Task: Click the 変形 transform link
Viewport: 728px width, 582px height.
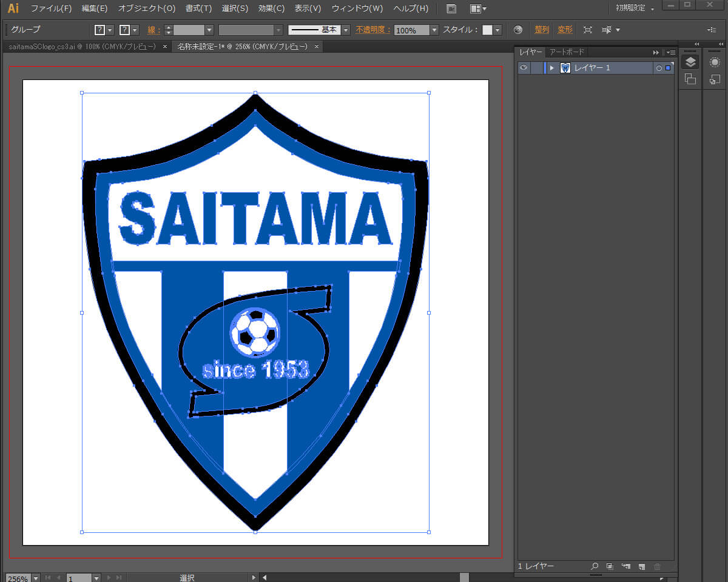Action: (565, 30)
